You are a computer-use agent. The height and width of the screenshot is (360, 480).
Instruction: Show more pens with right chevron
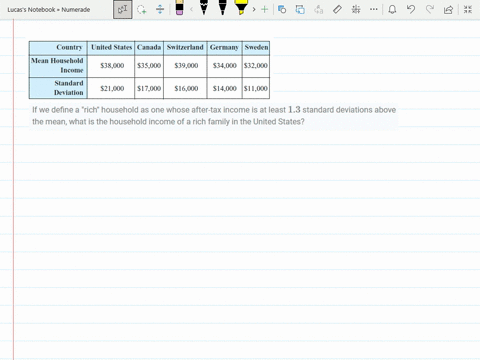pos(254,9)
